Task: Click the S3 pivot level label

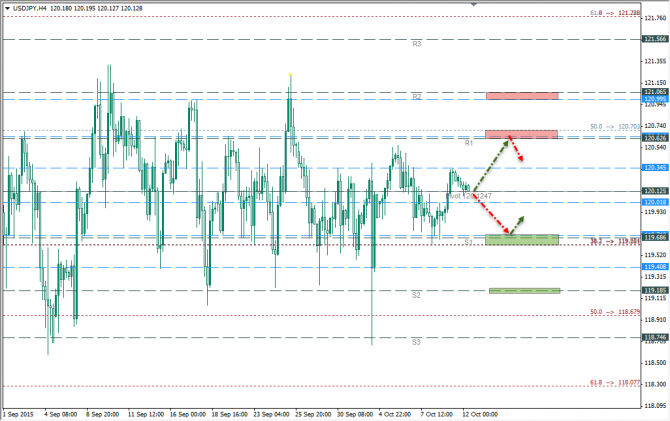Action: tap(416, 342)
